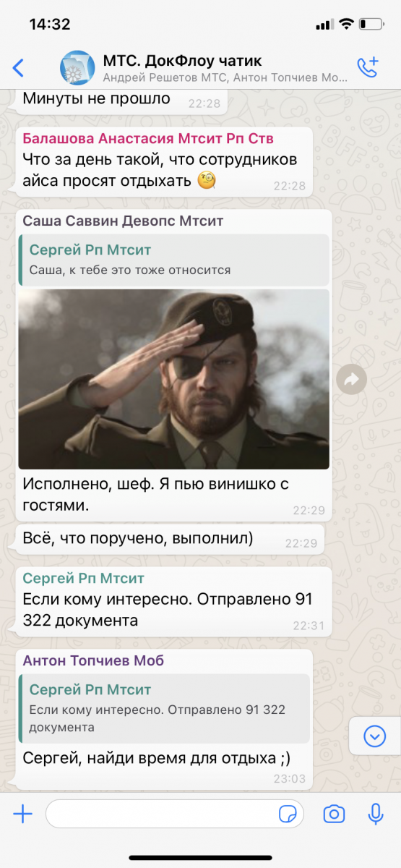Select message 'Всё, что поручено, выполнил)'
The width and height of the screenshot is (401, 868).
coord(170,540)
